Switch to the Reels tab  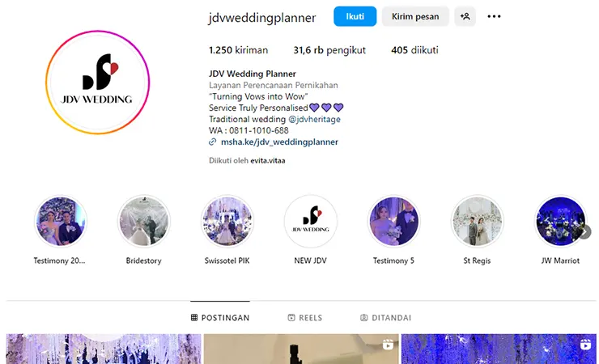pyautogui.click(x=305, y=317)
